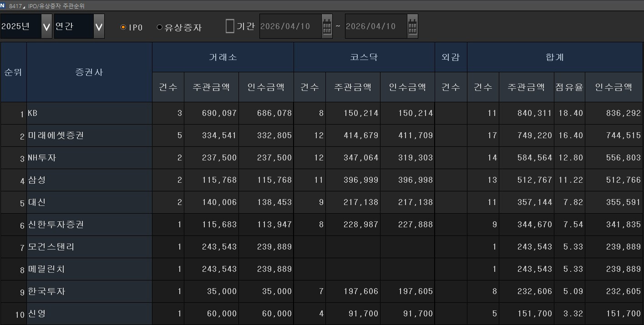Open the start date calendar picker
Screen dimensions: 644x325
(x=327, y=27)
